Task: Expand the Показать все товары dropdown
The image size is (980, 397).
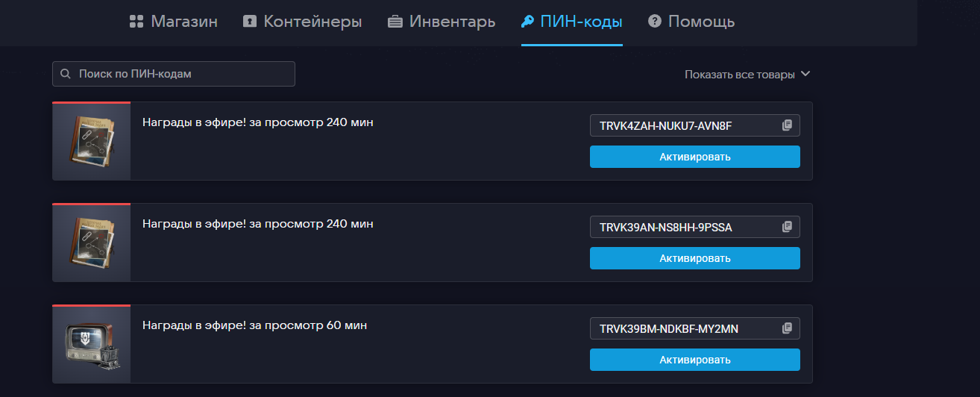Action: [x=740, y=74]
